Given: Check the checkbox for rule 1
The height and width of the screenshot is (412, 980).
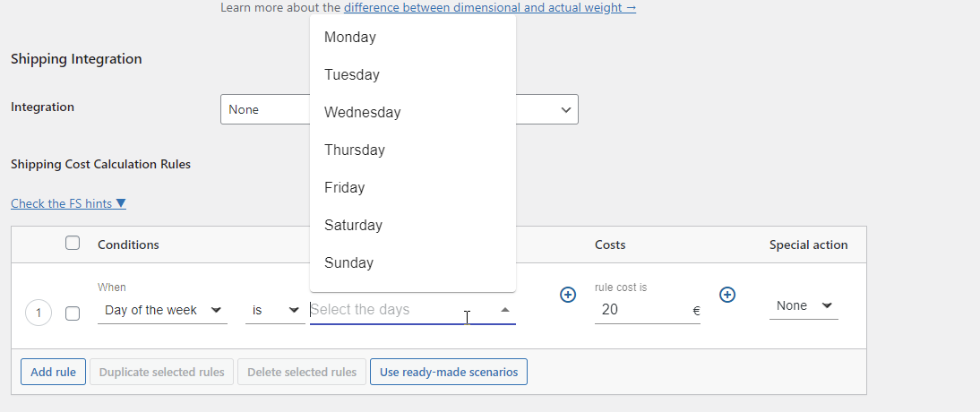Looking at the screenshot, I should point(73,313).
